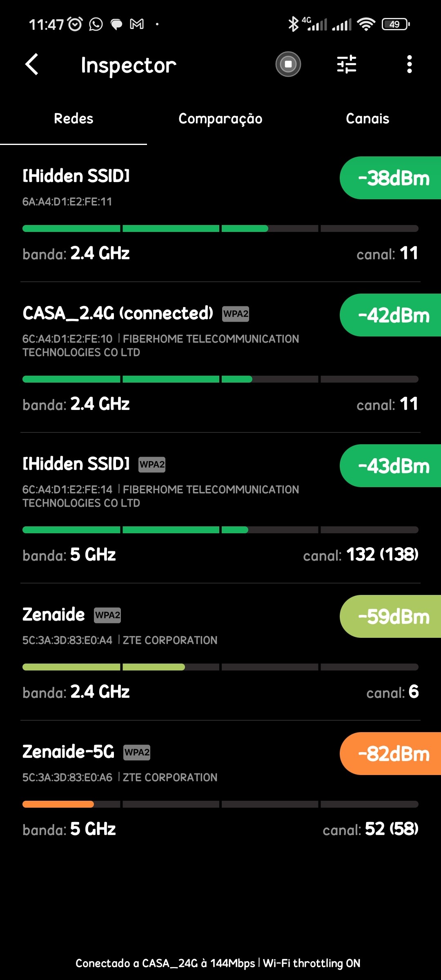Tap the WPA2 badge beside Hidden SSID

pyautogui.click(x=152, y=464)
